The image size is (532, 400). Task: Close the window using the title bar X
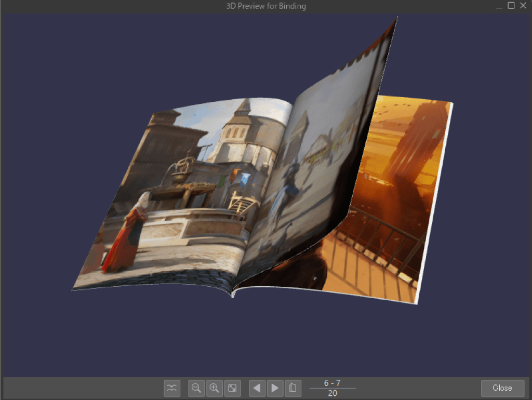523,6
